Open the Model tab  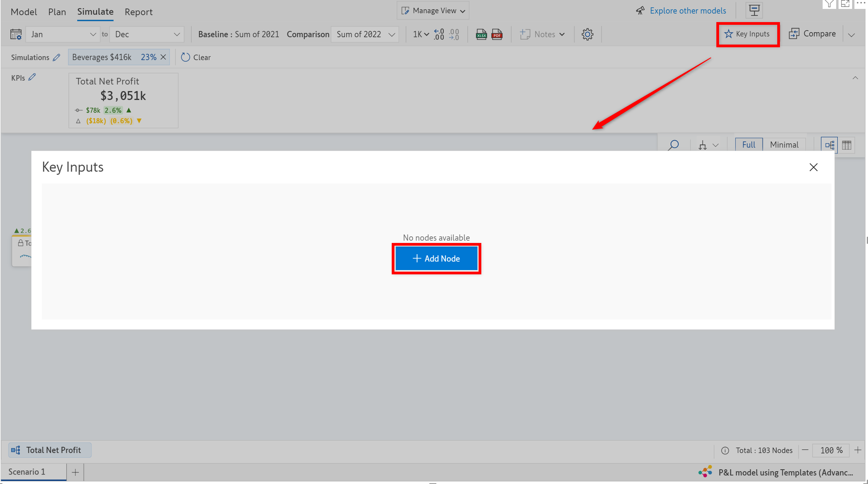pos(24,12)
